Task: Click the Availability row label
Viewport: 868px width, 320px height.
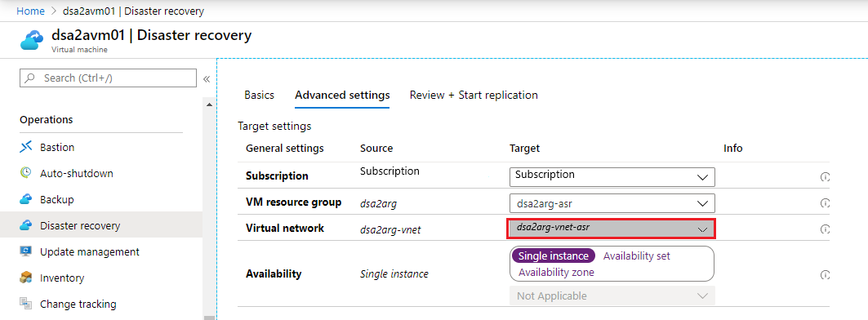Action: [x=274, y=273]
